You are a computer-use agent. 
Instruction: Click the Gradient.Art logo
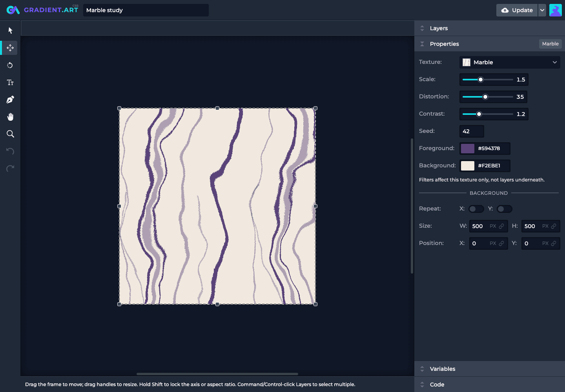click(42, 10)
